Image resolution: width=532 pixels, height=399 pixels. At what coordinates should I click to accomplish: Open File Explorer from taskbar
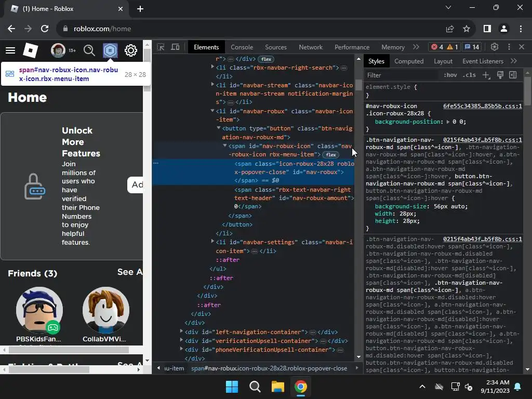click(x=277, y=387)
